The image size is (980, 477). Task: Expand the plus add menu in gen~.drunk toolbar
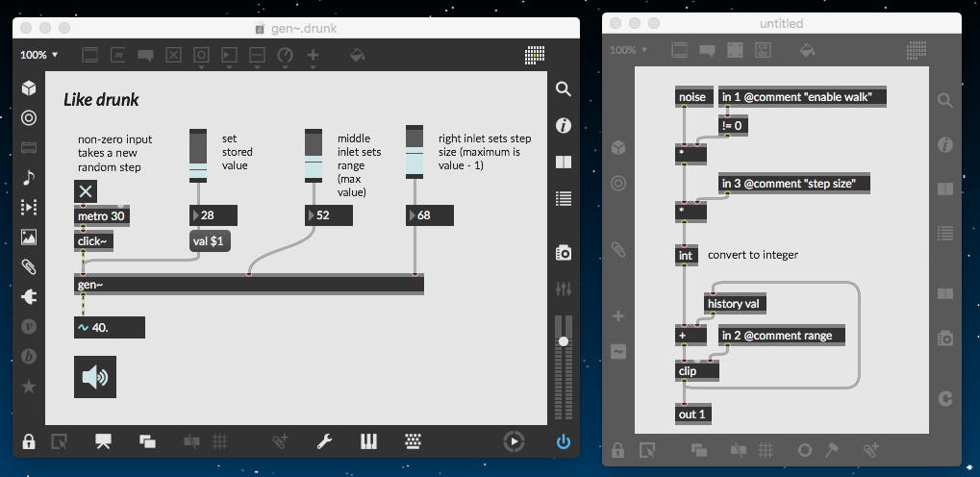click(x=314, y=57)
